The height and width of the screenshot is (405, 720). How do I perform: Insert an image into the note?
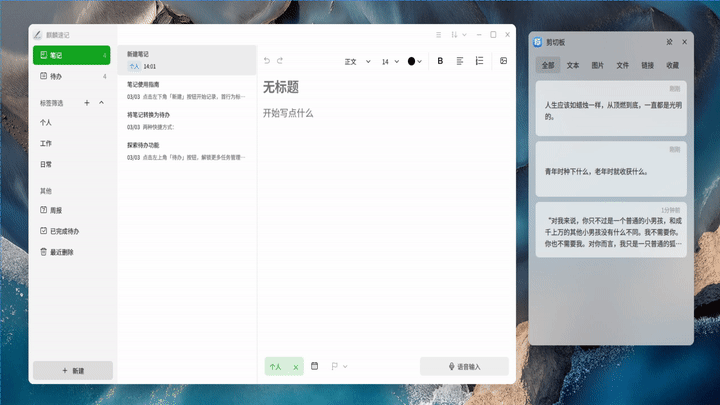point(503,61)
